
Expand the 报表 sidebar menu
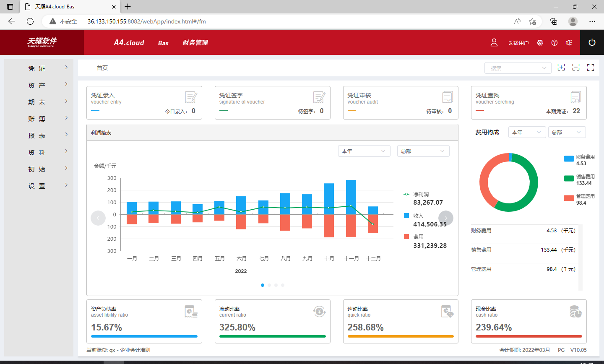[x=39, y=135]
